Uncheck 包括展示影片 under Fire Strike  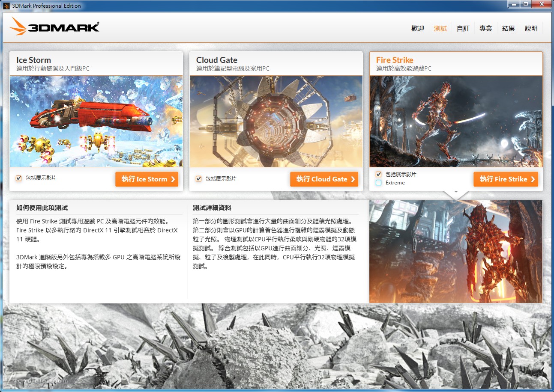379,174
